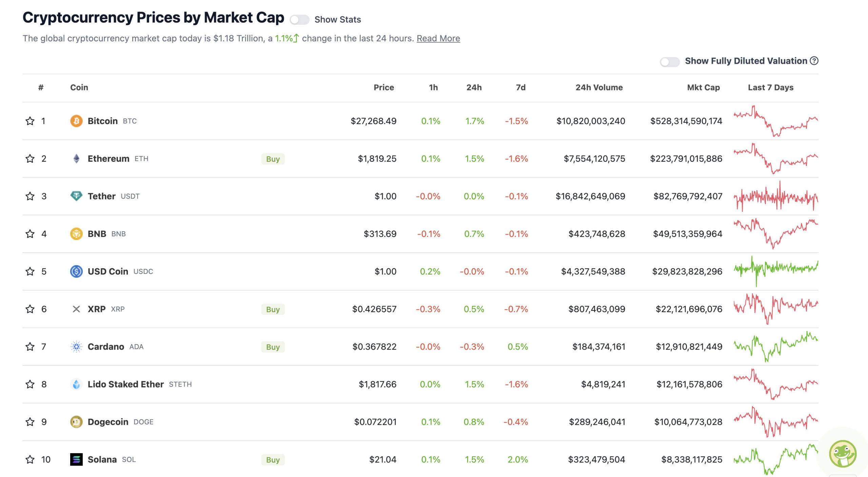Click the BNB yellow logo
The height and width of the screenshot is (477, 868).
[x=76, y=234]
